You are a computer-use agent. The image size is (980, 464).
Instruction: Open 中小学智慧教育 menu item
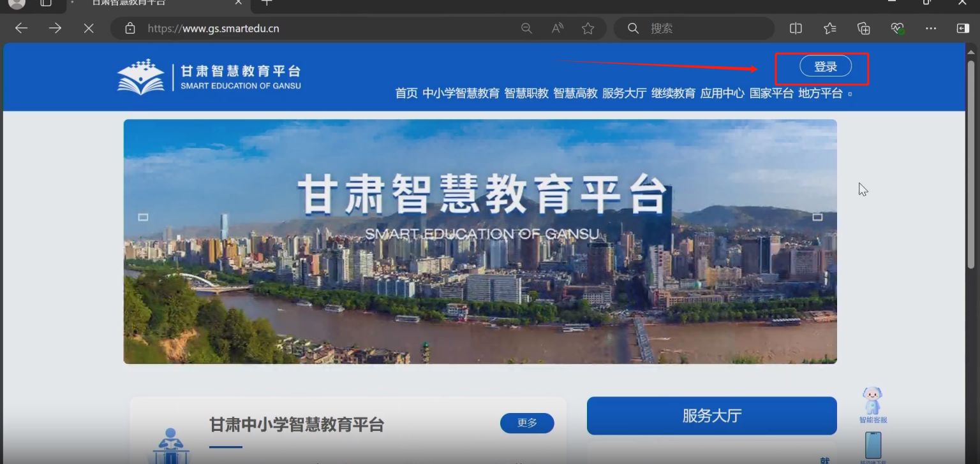pos(461,93)
